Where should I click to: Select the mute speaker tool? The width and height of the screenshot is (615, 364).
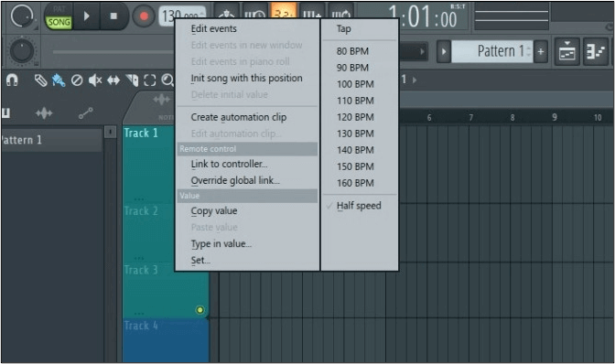tap(95, 80)
